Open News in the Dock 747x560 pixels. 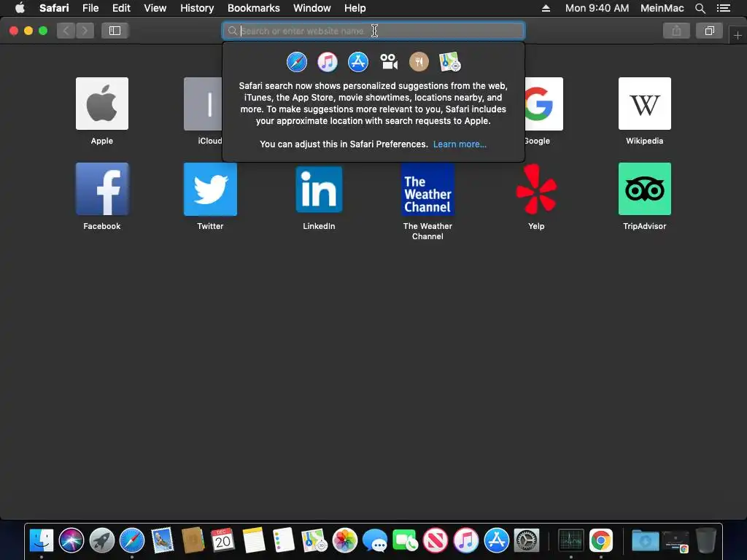[x=436, y=540]
